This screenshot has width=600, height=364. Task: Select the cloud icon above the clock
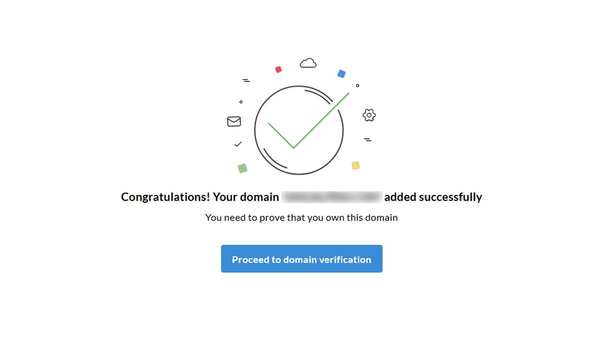tap(308, 62)
